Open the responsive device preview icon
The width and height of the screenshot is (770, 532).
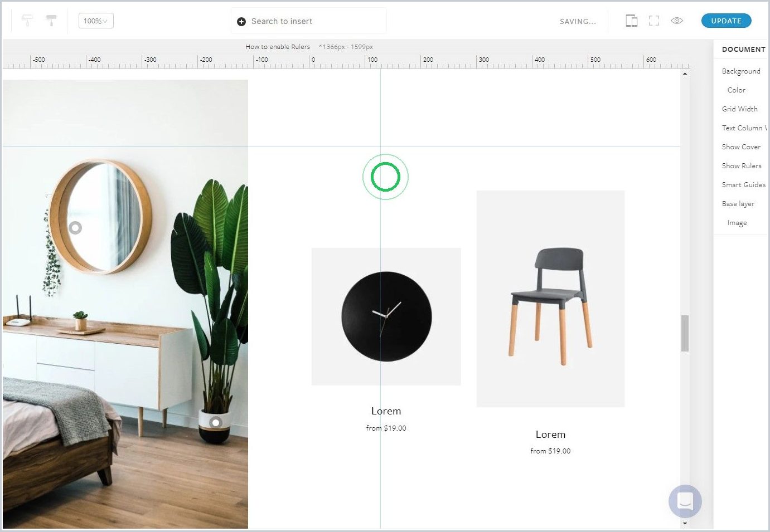[x=631, y=21]
